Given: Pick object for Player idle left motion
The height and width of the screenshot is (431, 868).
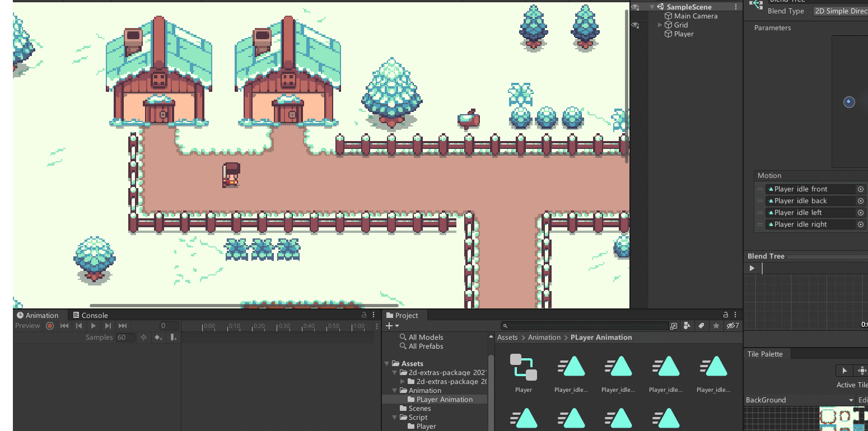Looking at the screenshot, I should [861, 213].
